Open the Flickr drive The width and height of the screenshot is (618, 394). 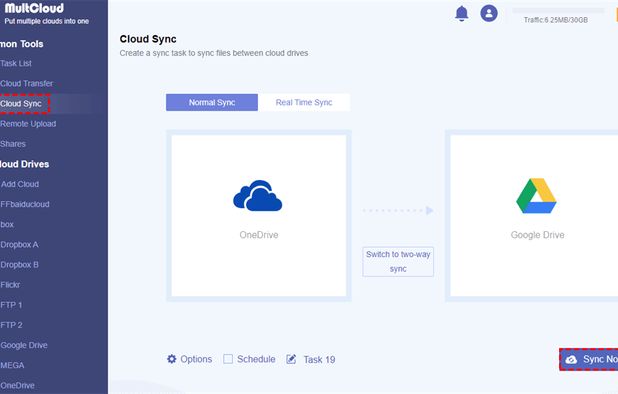pyautogui.click(x=10, y=284)
